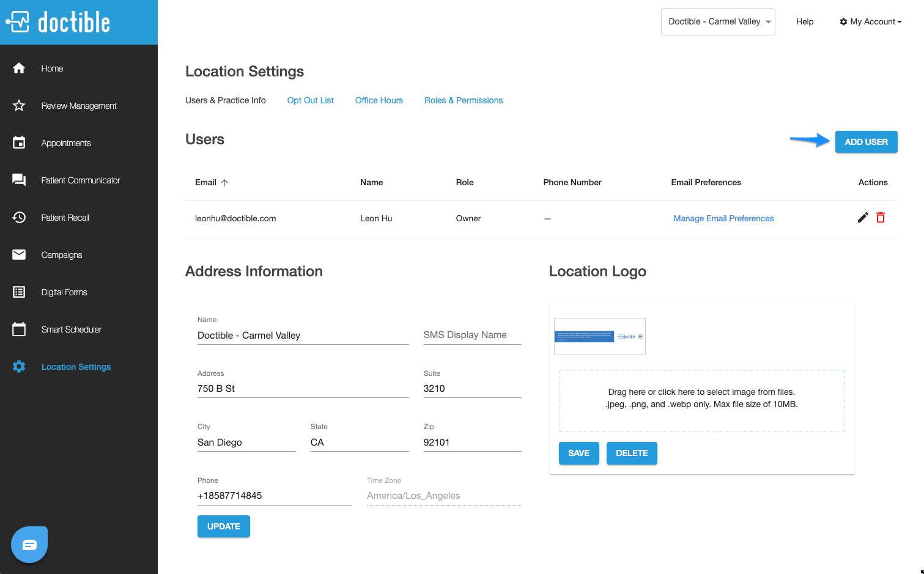924x574 pixels.
Task: Click the Patient Communicator chat icon
Action: point(19,180)
